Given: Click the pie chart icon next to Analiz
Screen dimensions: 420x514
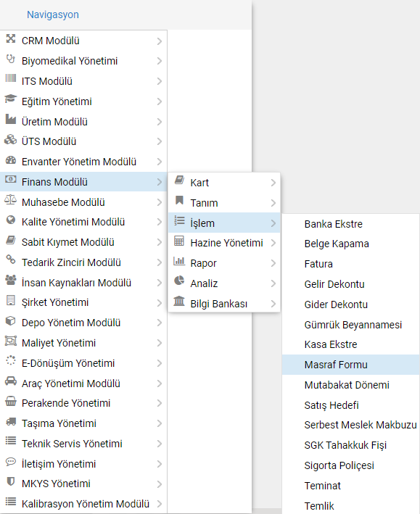Looking at the screenshot, I should pyautogui.click(x=179, y=281).
